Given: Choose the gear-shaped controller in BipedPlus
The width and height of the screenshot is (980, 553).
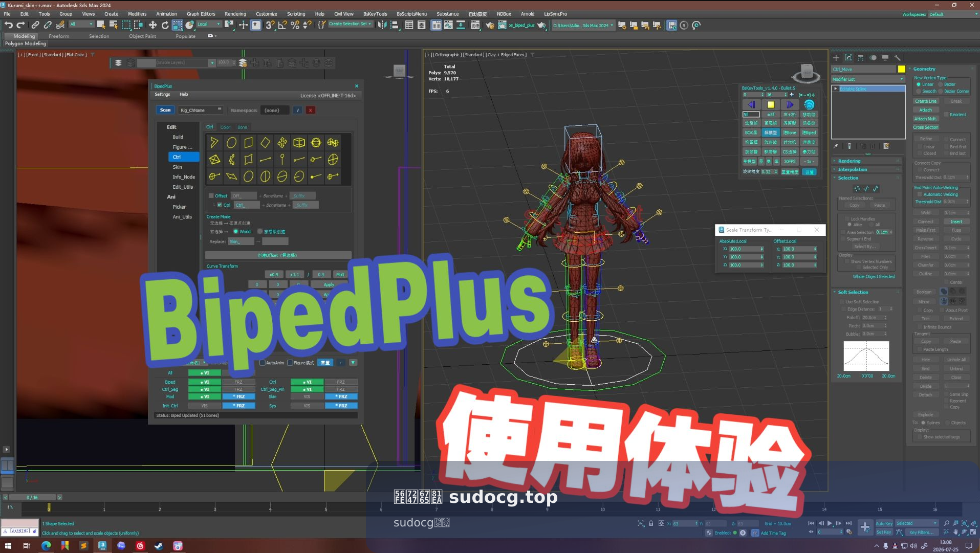Looking at the screenshot, I should [x=231, y=160].
